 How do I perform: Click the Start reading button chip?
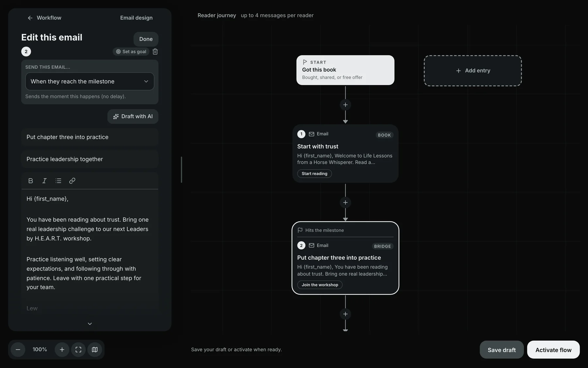(314, 174)
